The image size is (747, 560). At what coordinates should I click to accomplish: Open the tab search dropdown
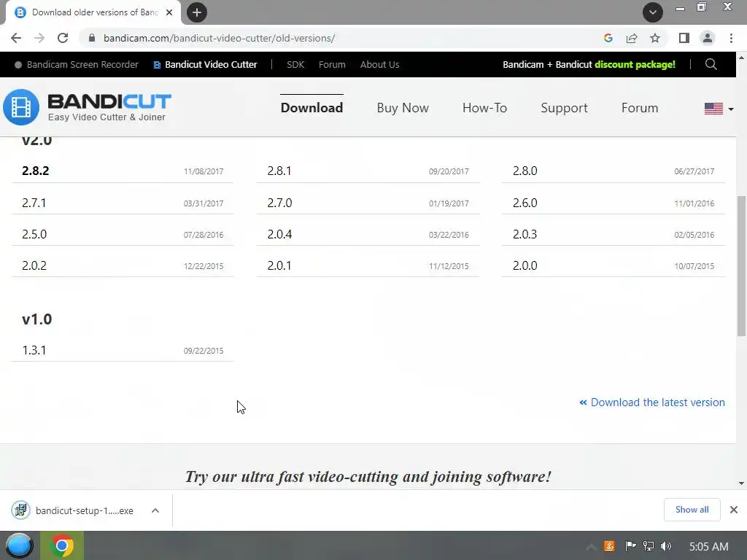coord(653,12)
